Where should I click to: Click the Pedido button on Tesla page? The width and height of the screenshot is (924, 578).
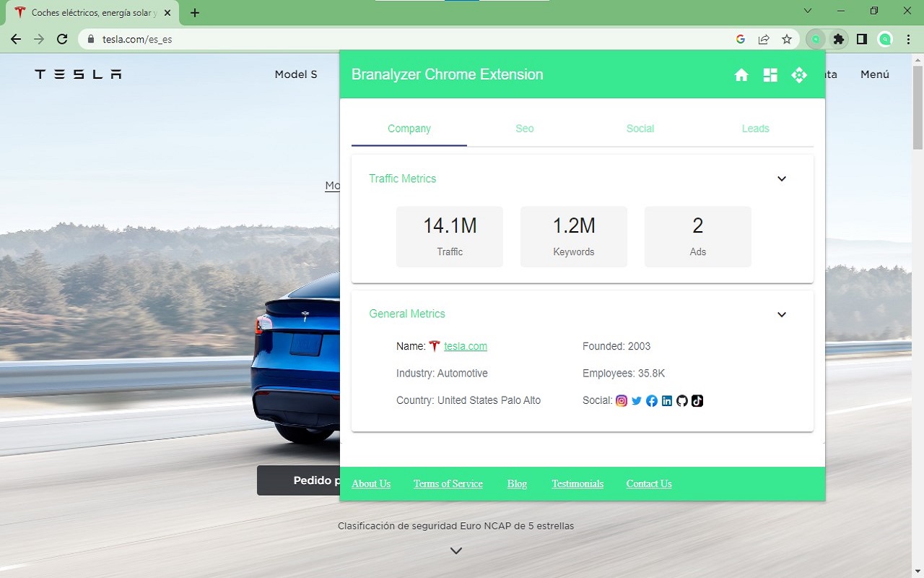[x=299, y=480]
